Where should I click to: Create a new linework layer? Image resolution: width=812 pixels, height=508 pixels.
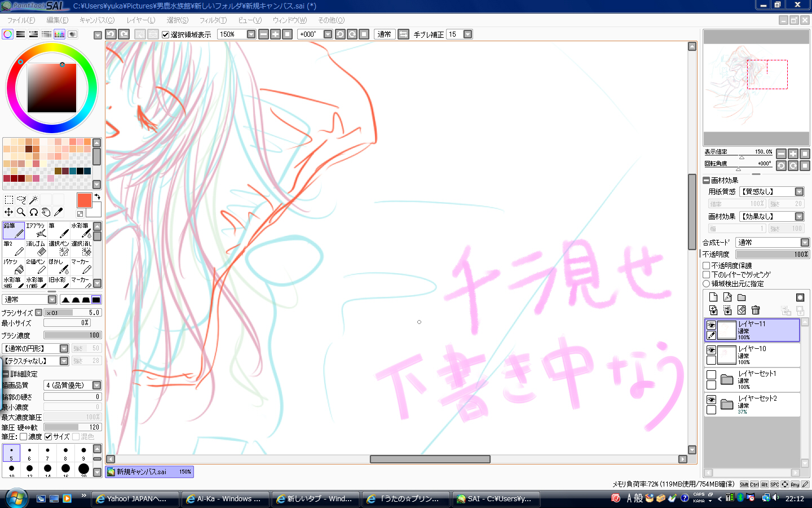click(727, 297)
